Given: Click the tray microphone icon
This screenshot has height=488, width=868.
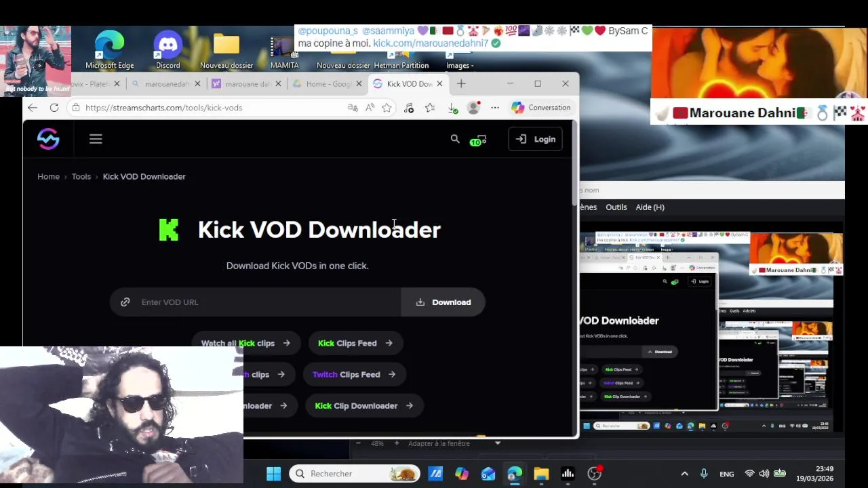Looking at the screenshot, I should tap(704, 474).
